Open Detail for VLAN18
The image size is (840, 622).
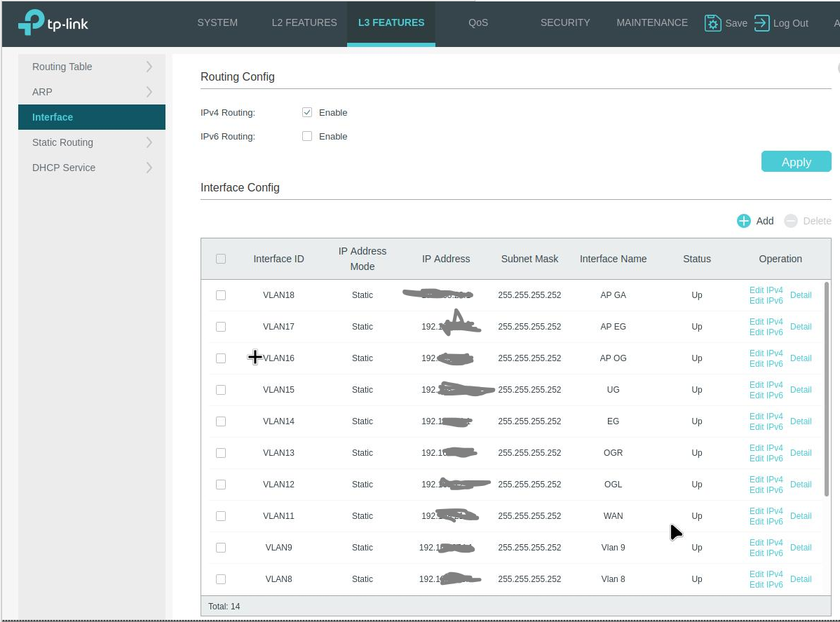pyautogui.click(x=801, y=295)
